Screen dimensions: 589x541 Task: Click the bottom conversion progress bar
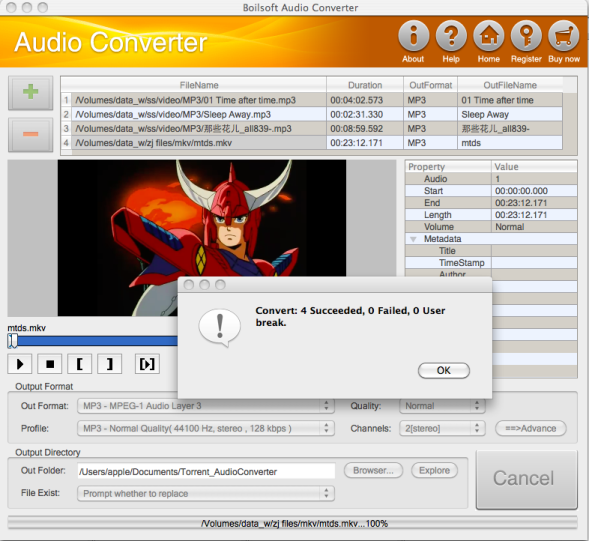pyautogui.click(x=292, y=523)
